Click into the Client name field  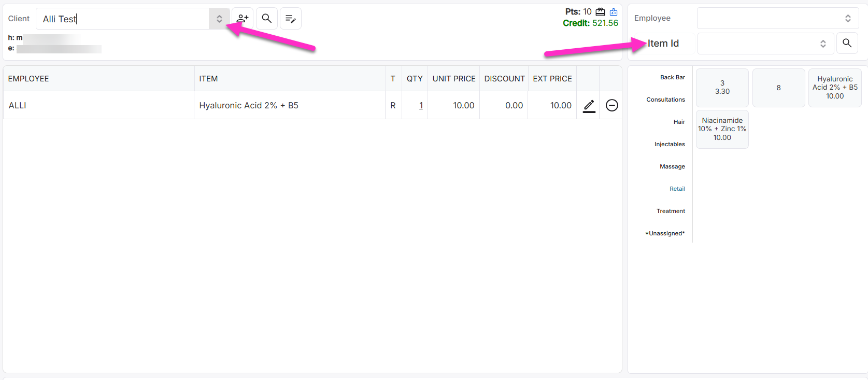[124, 19]
